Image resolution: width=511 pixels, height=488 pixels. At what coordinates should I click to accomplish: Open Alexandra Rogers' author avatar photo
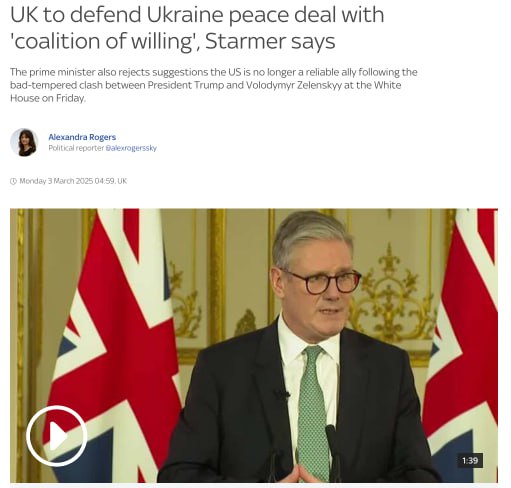point(24,142)
